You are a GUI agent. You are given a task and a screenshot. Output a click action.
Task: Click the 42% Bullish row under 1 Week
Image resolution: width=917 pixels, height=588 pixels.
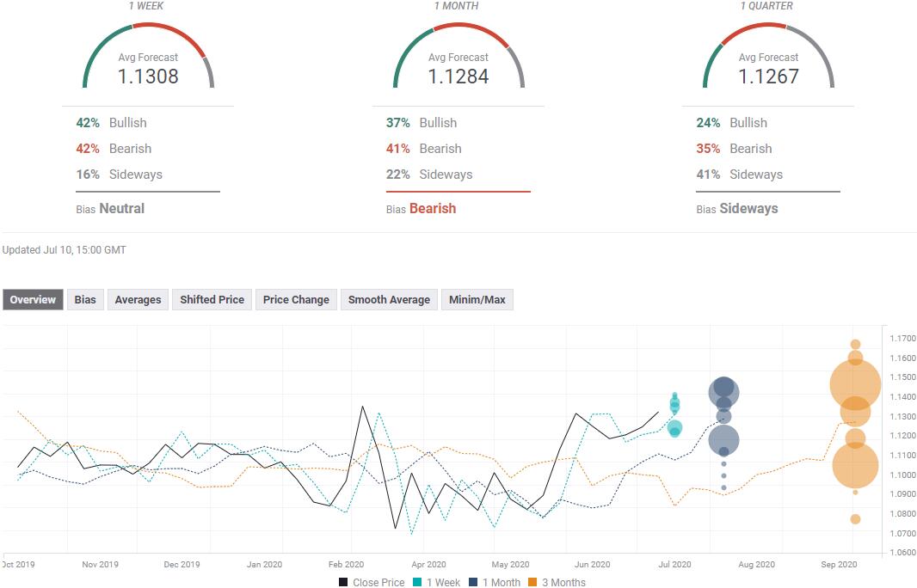pyautogui.click(x=111, y=123)
